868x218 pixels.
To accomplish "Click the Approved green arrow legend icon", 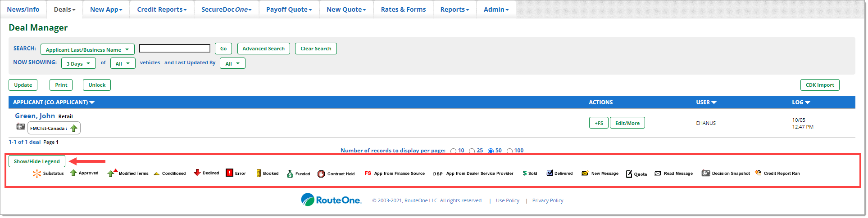I will coord(73,173).
